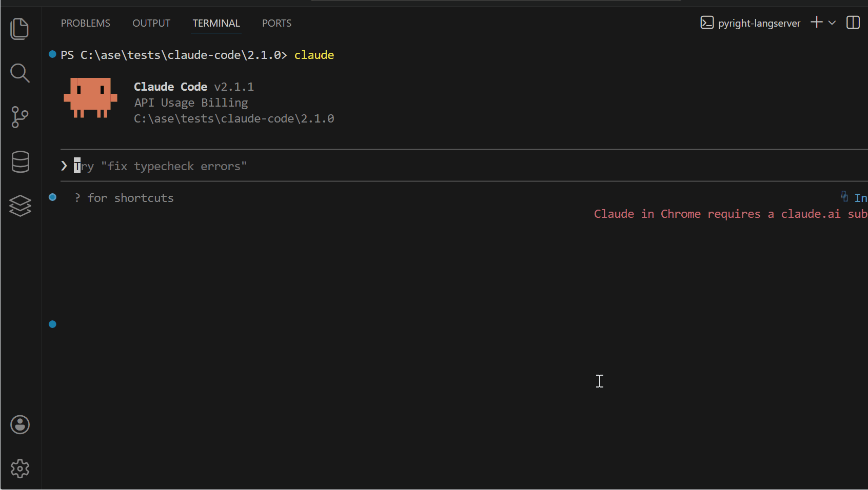Open the Search view icon
The height and width of the screenshot is (490, 868).
tap(20, 73)
